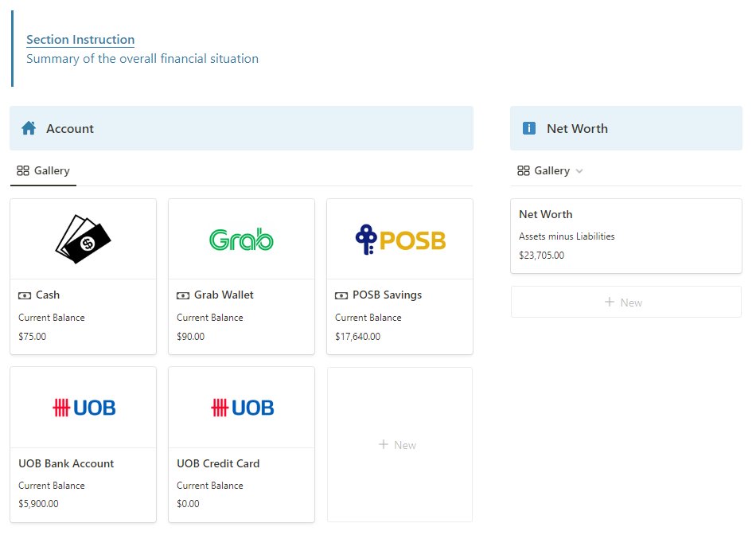Screen dimensions: 756x535
Task: Click the POSB logo image
Action: [400, 240]
